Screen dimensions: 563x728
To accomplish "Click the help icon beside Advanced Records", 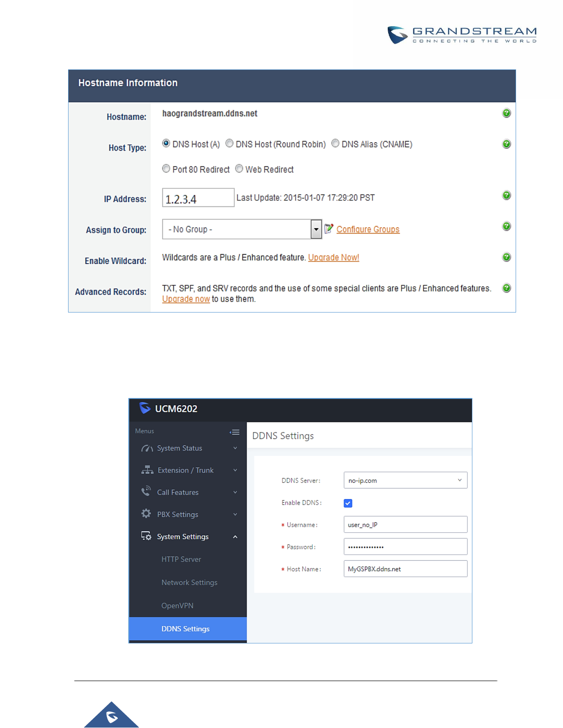I will tap(506, 288).
